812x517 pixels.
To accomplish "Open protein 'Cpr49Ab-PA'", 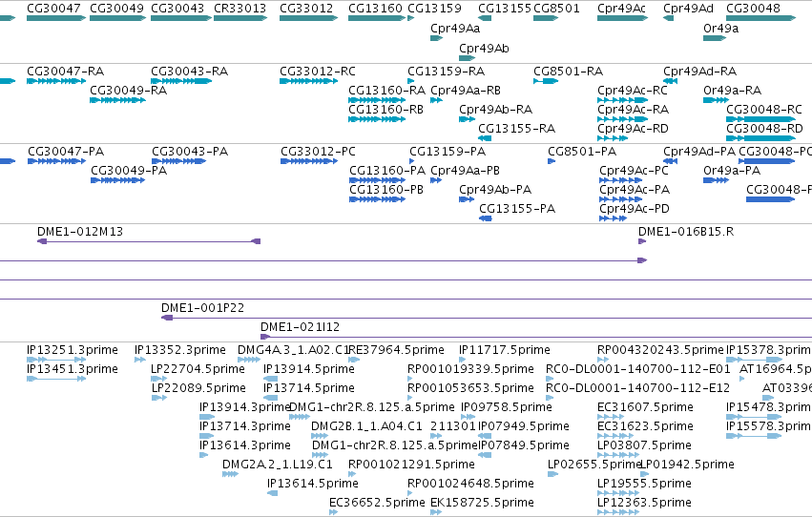I will pyautogui.click(x=495, y=190).
